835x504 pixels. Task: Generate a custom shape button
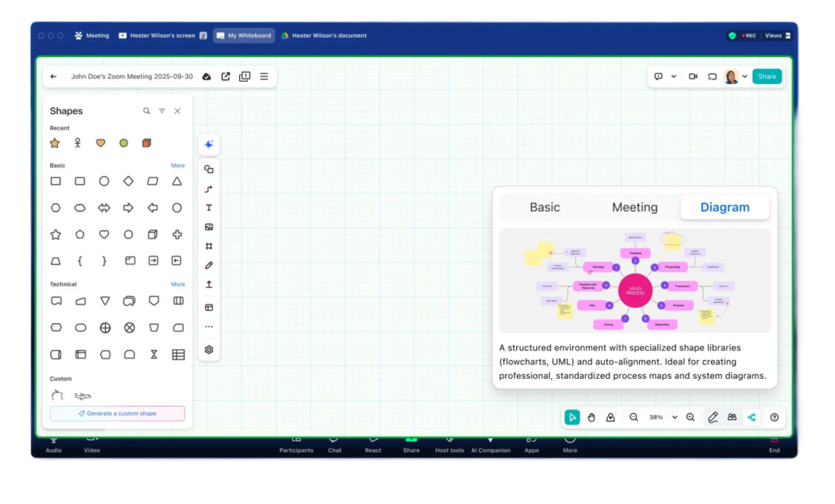(x=117, y=413)
